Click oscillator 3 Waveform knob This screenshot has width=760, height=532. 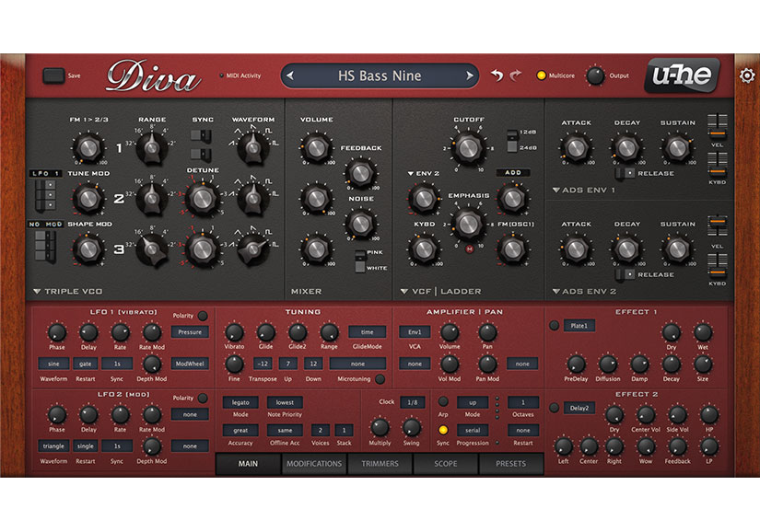tap(253, 249)
